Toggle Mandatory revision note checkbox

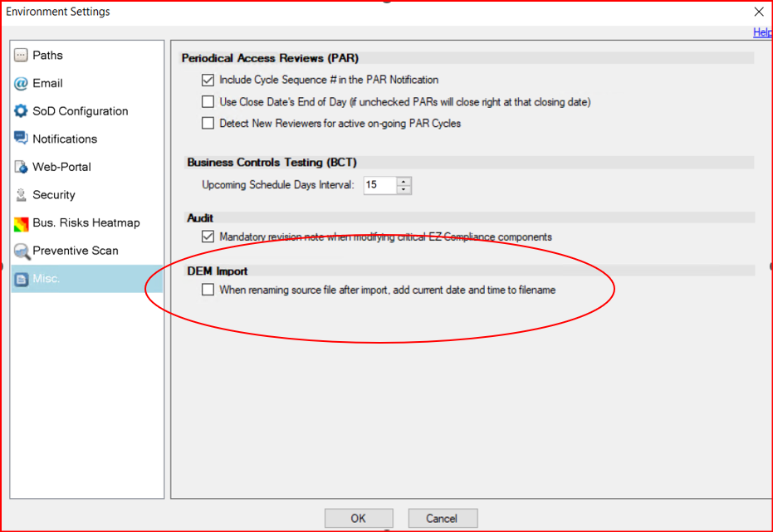click(x=208, y=237)
